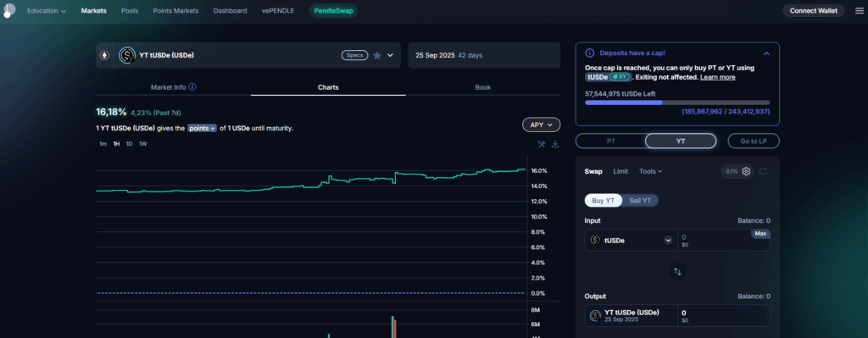This screenshot has width=868, height=338.
Task: Switch to Book tab
Action: [482, 87]
